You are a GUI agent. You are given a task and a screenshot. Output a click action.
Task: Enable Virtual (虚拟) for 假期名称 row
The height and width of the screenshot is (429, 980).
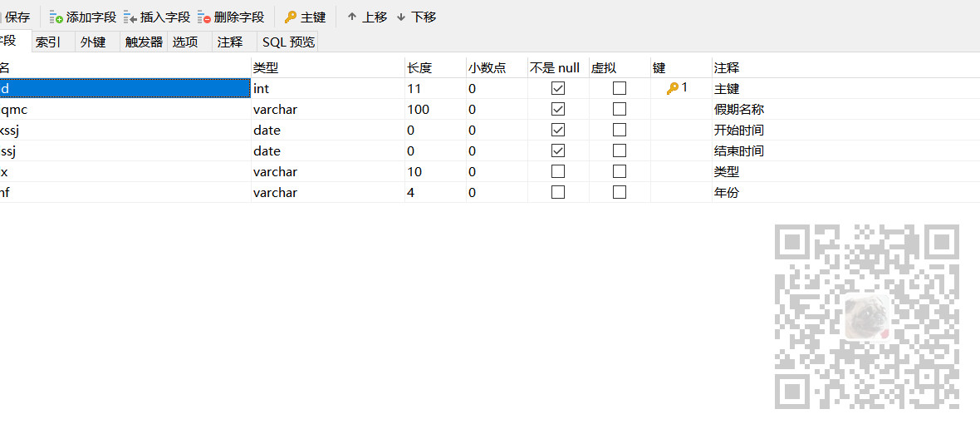coord(620,109)
